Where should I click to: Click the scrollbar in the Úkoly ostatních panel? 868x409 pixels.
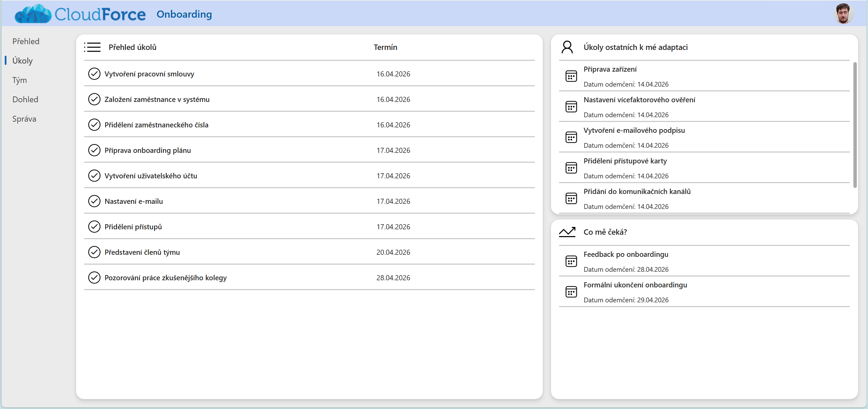pos(855,125)
